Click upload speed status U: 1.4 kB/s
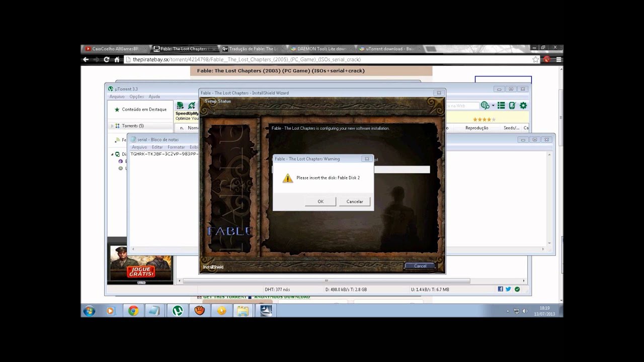The image size is (644, 362). [x=430, y=290]
